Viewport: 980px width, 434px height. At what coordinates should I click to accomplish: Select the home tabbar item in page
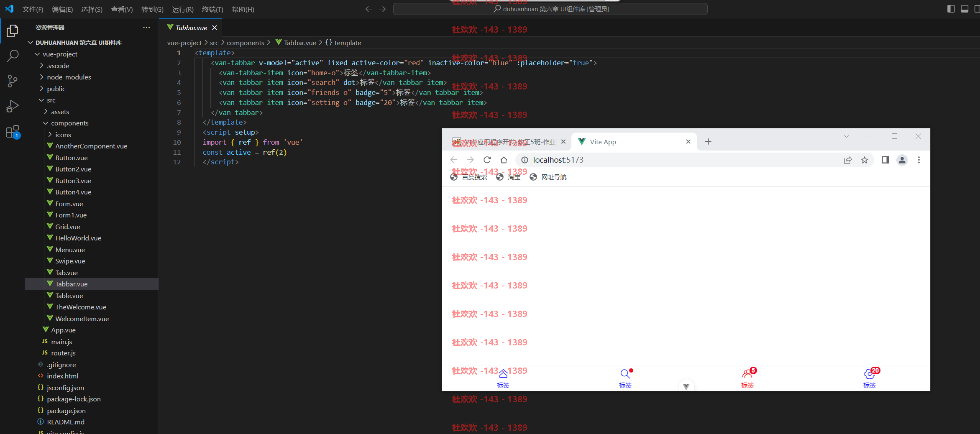click(x=503, y=379)
